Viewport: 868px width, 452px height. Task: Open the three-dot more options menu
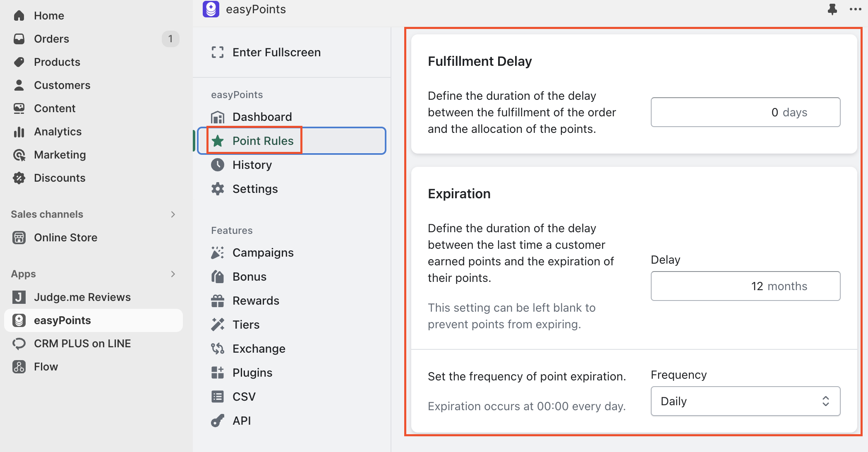point(855,9)
